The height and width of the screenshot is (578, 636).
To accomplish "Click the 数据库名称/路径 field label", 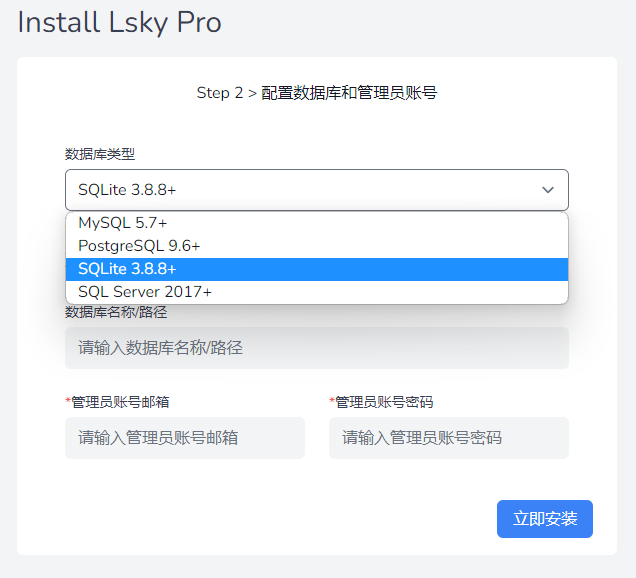I will [x=116, y=312].
